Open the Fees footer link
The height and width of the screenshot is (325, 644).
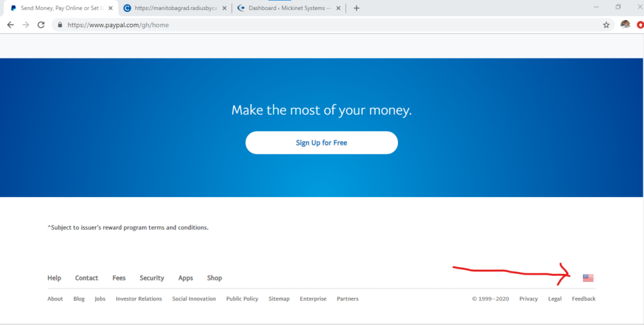119,278
